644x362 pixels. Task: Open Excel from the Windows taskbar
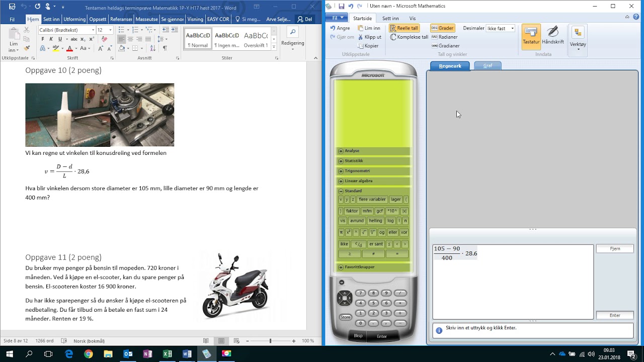[167, 354]
